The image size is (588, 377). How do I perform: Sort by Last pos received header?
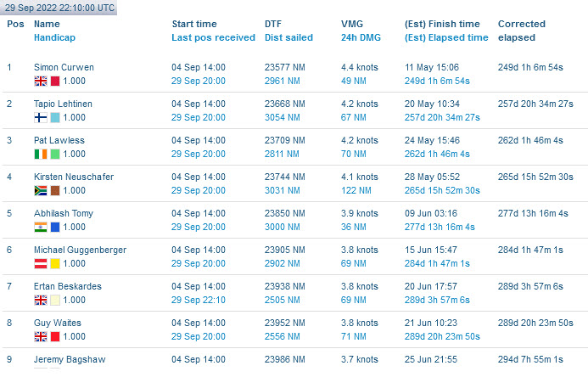point(213,37)
